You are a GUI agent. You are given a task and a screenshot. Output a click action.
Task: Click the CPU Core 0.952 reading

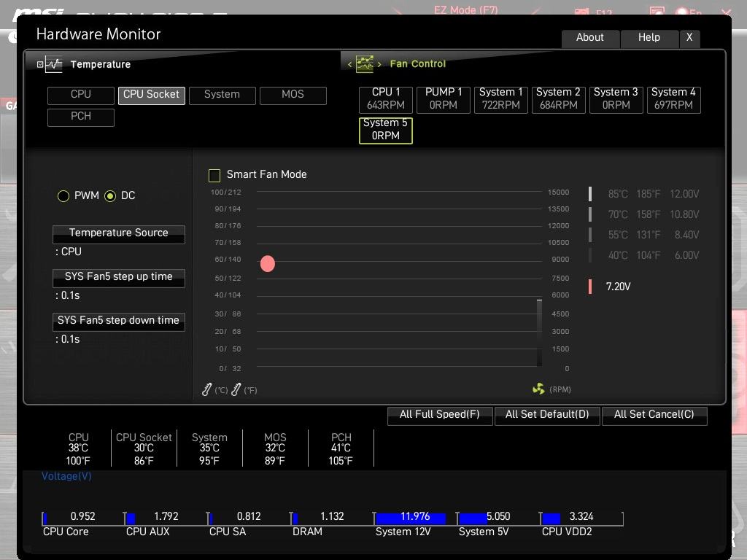click(83, 516)
